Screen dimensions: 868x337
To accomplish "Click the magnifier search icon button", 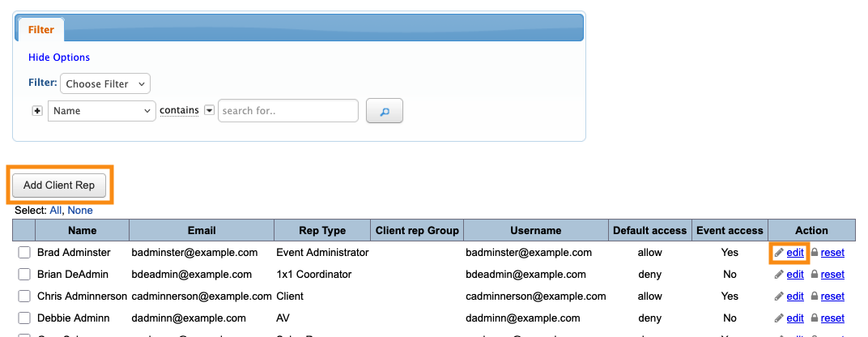I will tap(385, 111).
